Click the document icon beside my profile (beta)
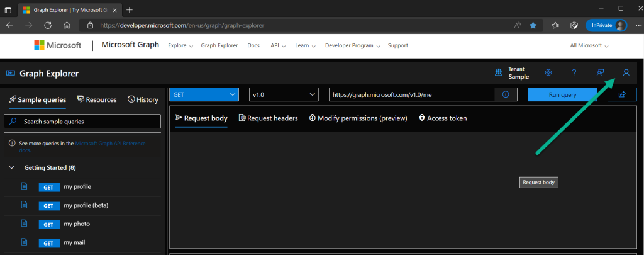The image size is (644, 255). [x=25, y=205]
